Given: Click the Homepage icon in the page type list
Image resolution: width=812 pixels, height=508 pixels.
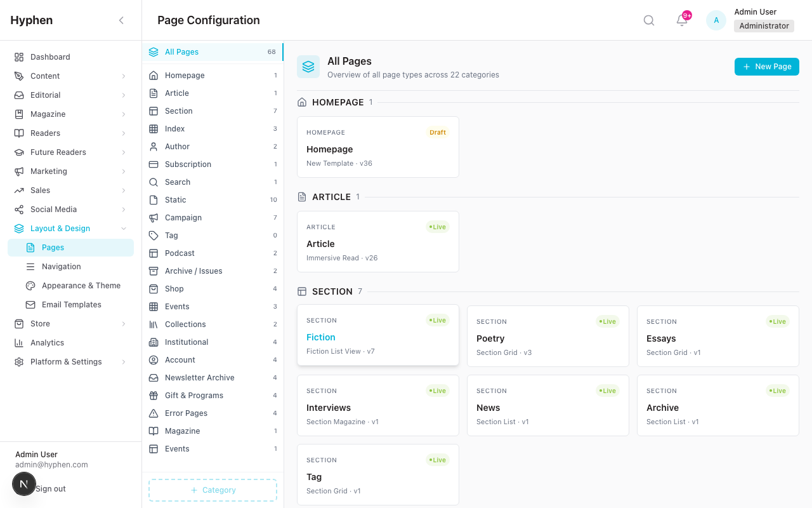Looking at the screenshot, I should [154, 75].
